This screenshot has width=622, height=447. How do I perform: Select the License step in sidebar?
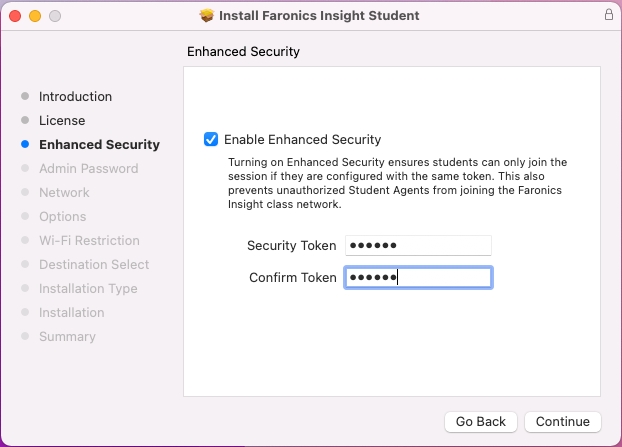pos(62,121)
